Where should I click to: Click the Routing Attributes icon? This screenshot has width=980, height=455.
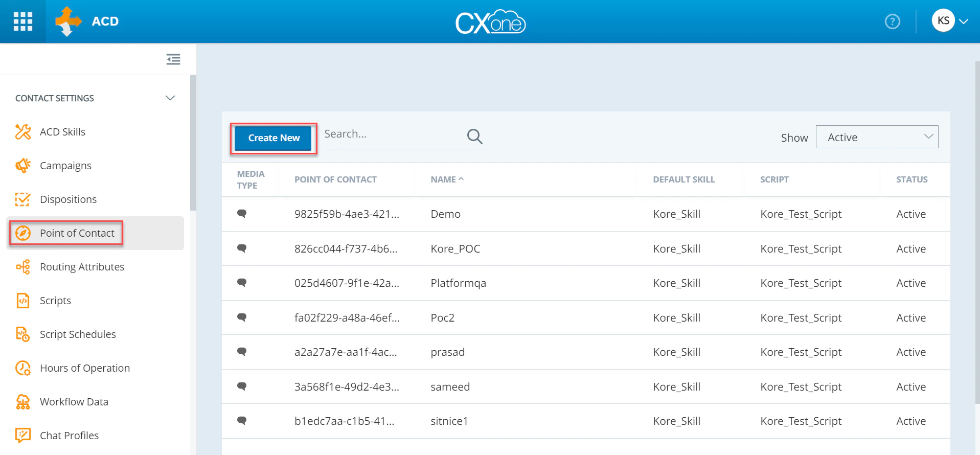(23, 267)
